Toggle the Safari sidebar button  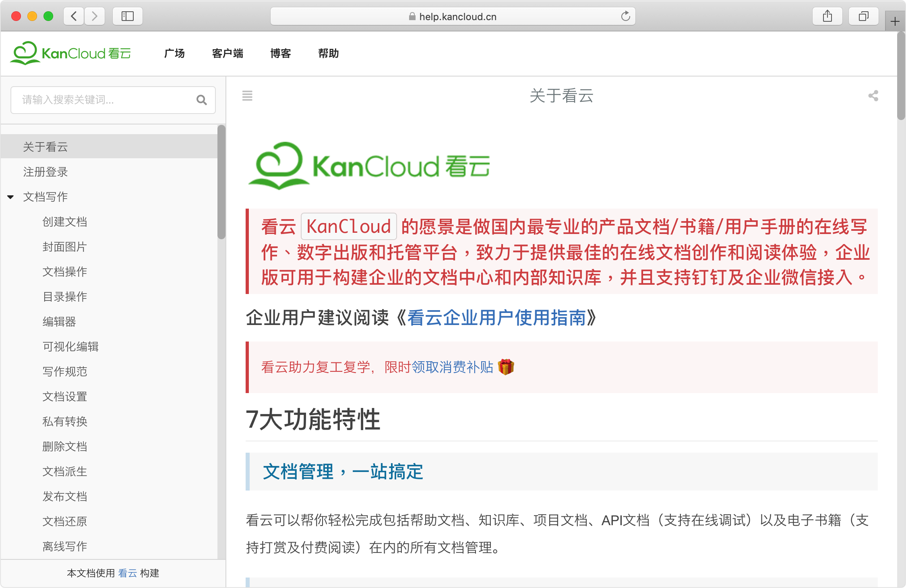128,16
